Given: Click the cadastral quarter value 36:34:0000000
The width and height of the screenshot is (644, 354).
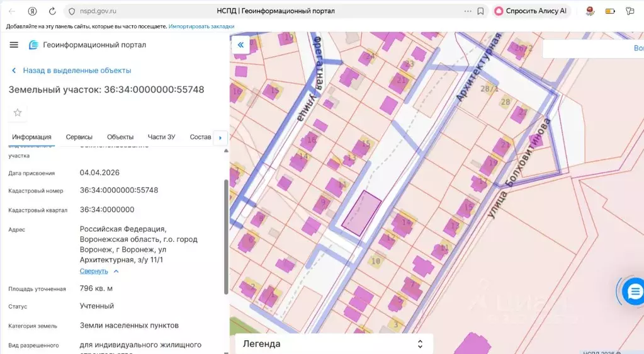Looking at the screenshot, I should pos(107,210).
